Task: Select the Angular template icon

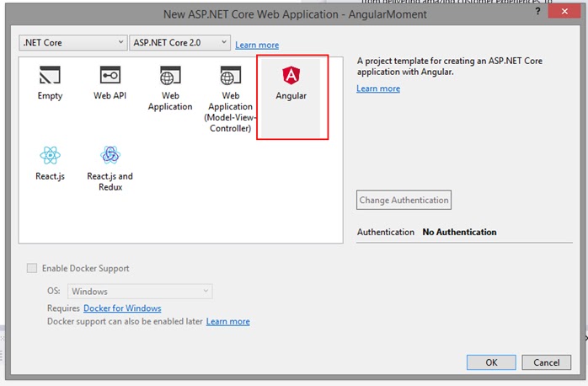Action: pos(291,75)
